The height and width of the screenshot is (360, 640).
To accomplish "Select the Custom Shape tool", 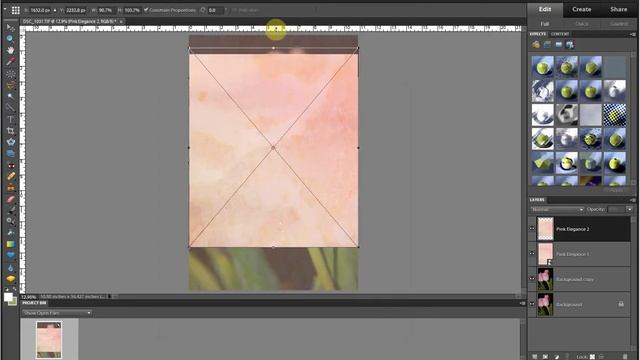I will pos(10,256).
